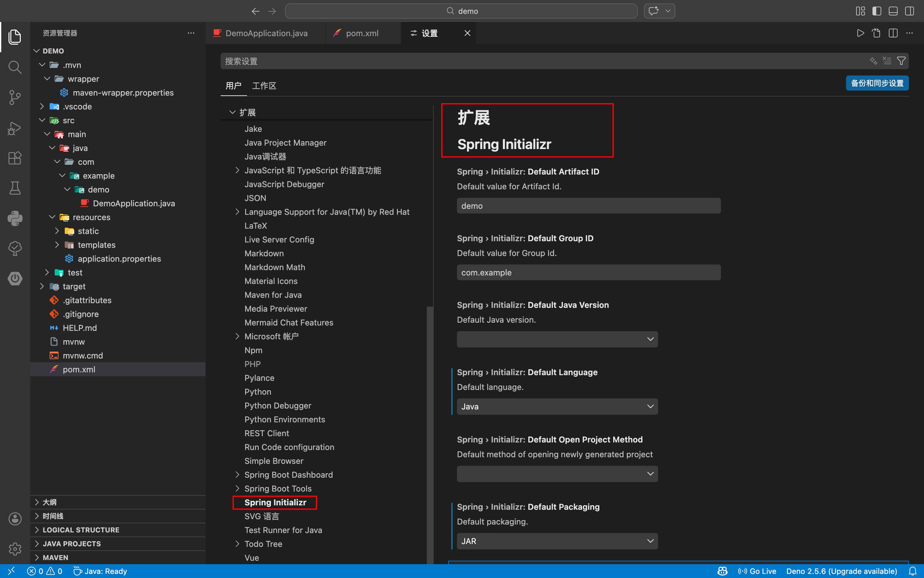
Task: Open the notifications bell
Action: tap(913, 571)
